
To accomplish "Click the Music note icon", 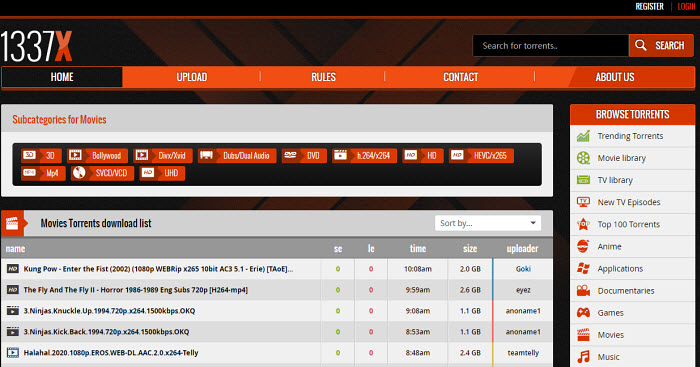I will pos(583,357).
